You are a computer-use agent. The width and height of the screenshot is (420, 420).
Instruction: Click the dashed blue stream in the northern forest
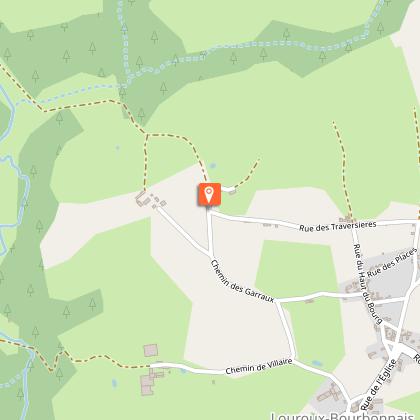coord(233,48)
